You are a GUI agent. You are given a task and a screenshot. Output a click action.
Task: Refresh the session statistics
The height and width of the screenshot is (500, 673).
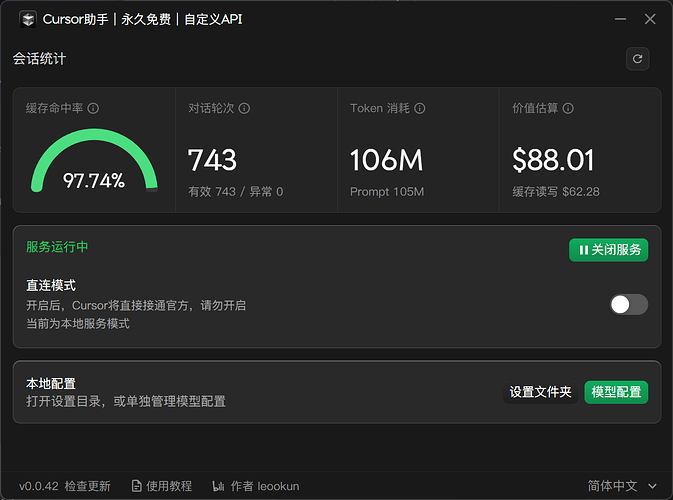(x=637, y=59)
